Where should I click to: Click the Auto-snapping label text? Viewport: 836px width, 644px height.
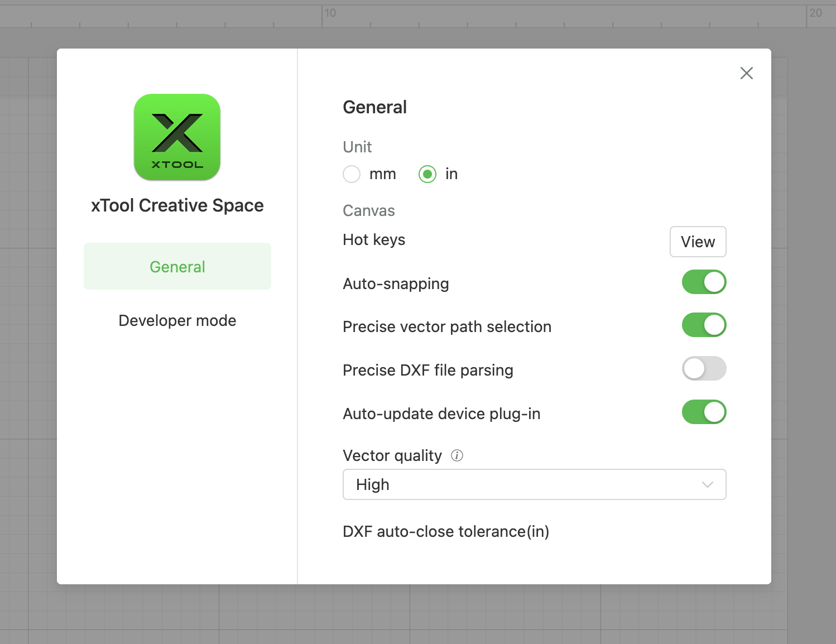[396, 283]
